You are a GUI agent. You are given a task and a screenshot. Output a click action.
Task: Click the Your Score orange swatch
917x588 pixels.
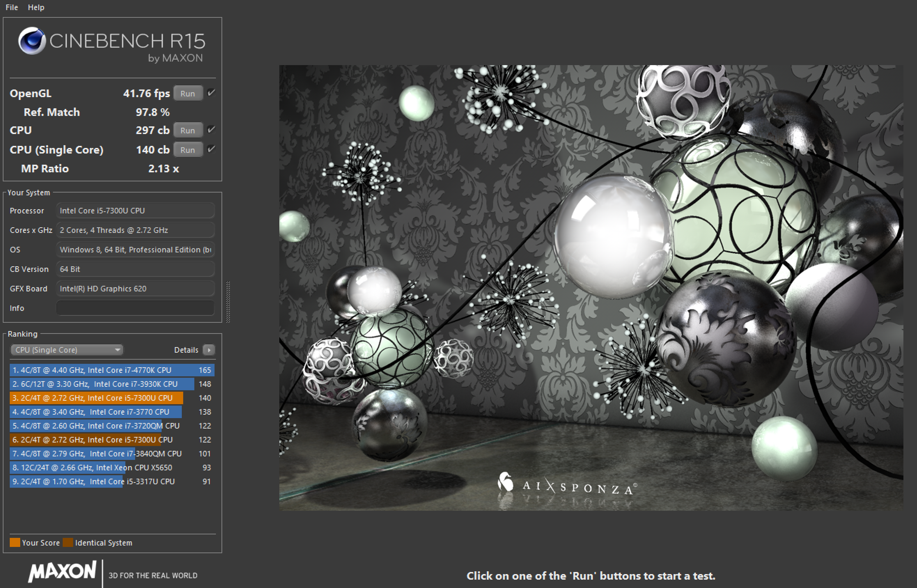pyautogui.click(x=15, y=542)
